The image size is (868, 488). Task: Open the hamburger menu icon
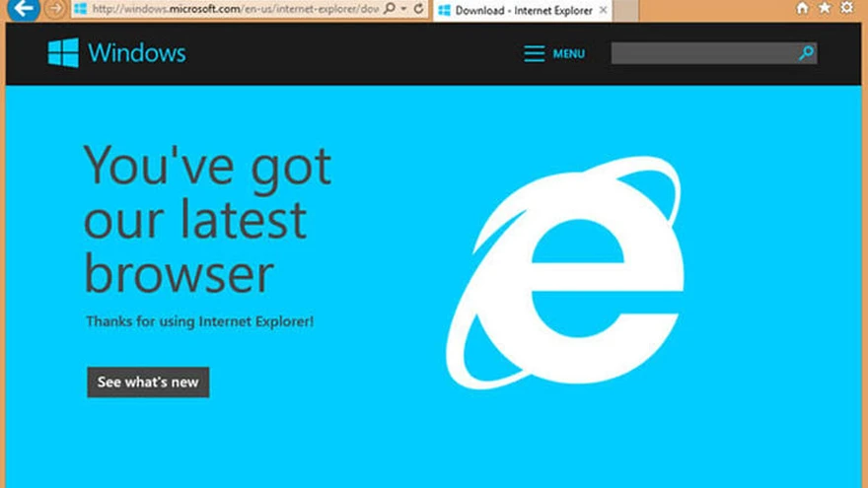534,53
